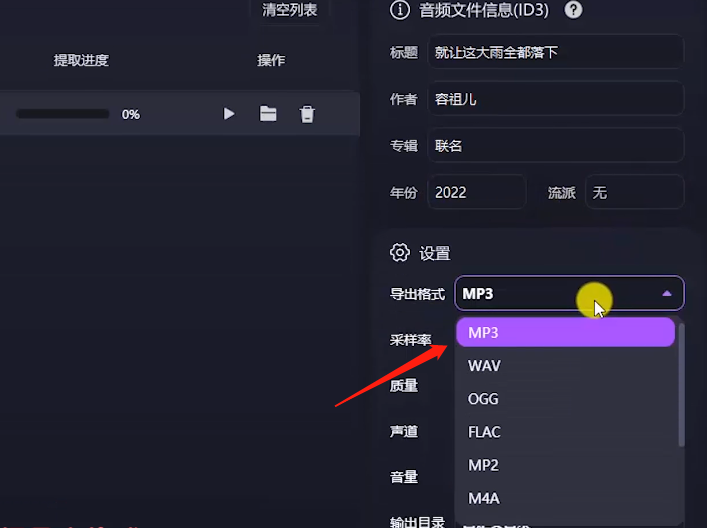The width and height of the screenshot is (707, 528).
Task: Click the 音量 label
Action: 404,477
